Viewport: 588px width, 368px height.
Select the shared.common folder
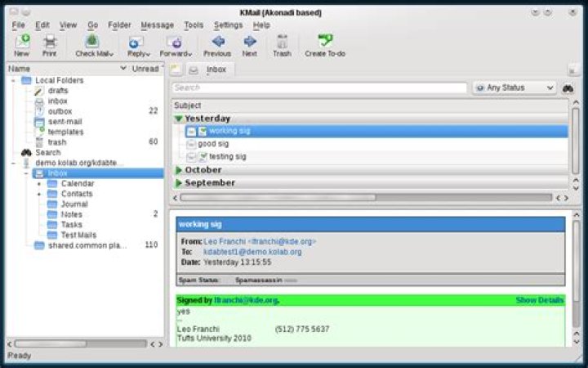pos(87,245)
